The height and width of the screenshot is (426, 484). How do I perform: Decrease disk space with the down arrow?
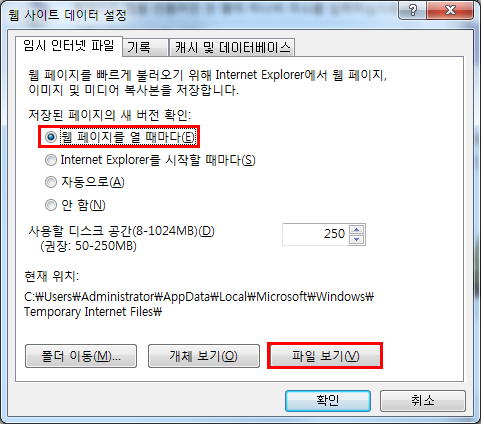357,239
